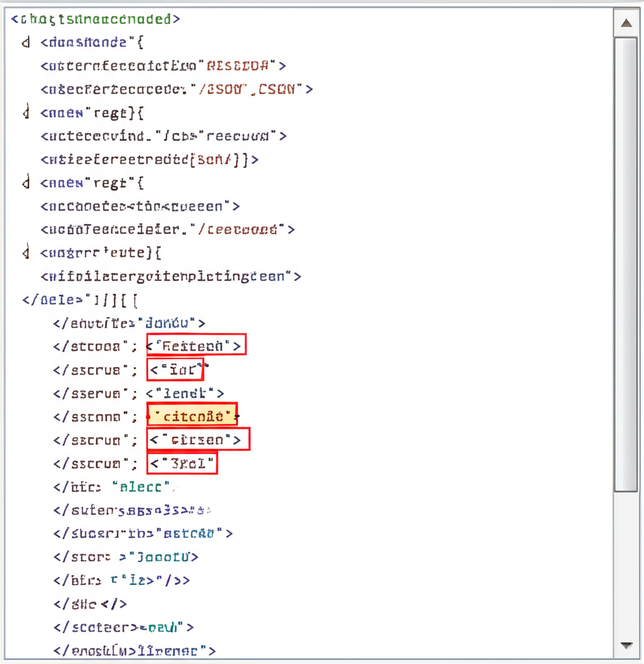
Task: Click the green root tag on the first line
Action: 95,19
